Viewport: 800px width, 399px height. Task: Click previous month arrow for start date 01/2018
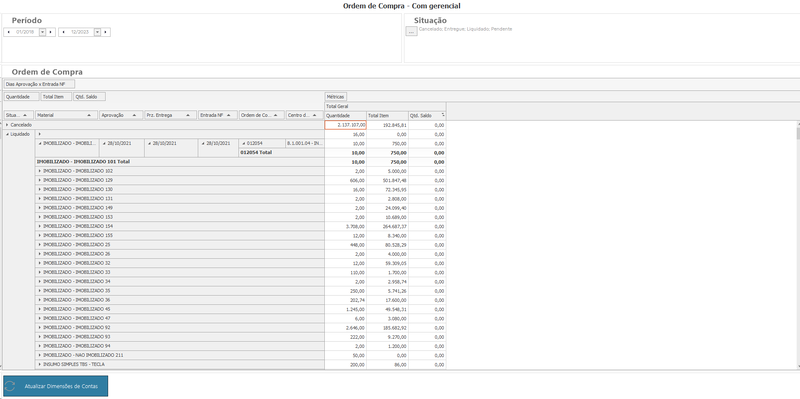point(9,32)
